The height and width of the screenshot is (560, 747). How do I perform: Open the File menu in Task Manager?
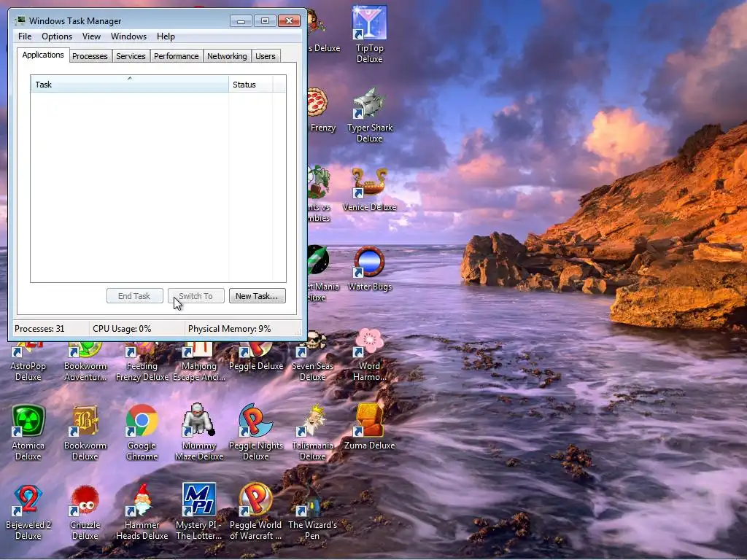point(25,36)
